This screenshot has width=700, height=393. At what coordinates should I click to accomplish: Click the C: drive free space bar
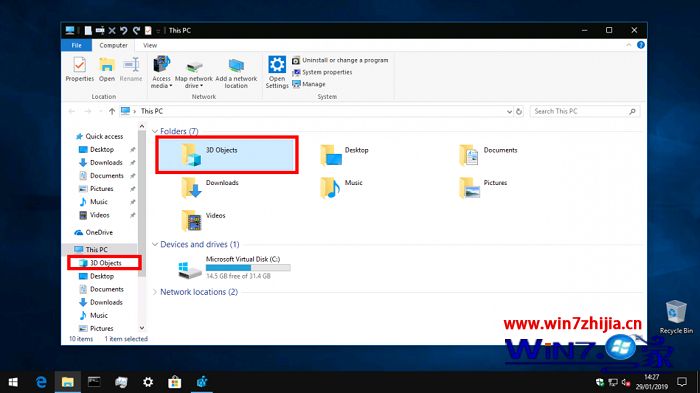pos(248,268)
